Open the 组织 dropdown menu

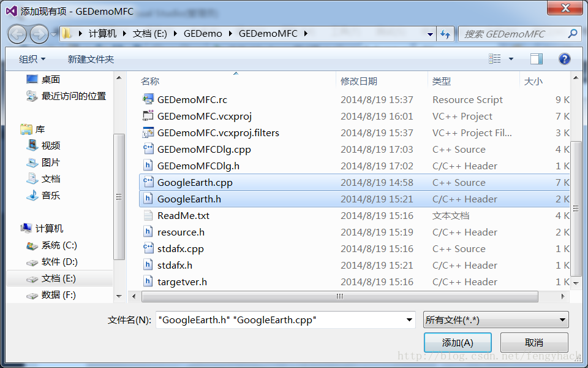pos(32,59)
